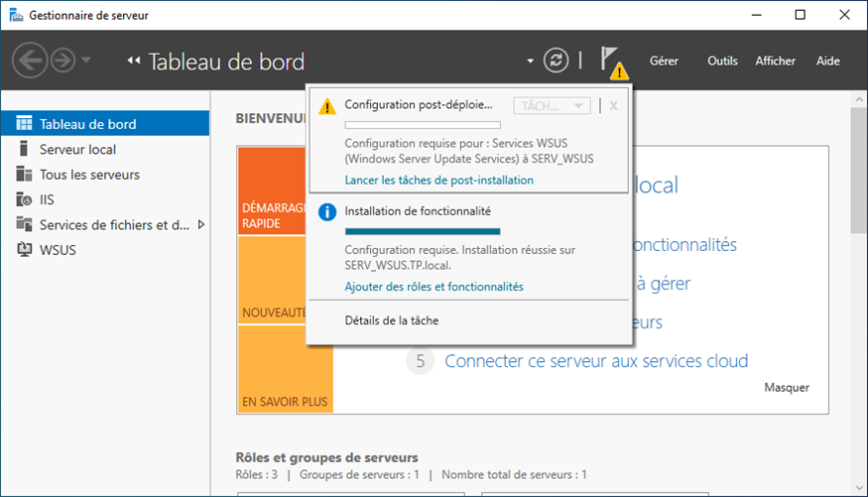
Task: Click the back navigation arrow
Action: pos(30,60)
